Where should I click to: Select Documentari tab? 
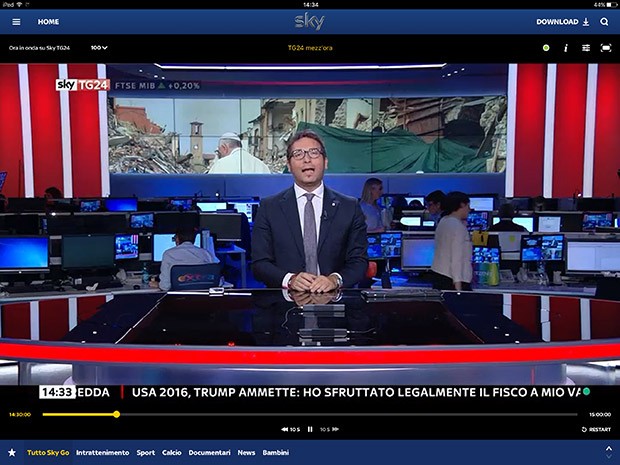(x=209, y=452)
